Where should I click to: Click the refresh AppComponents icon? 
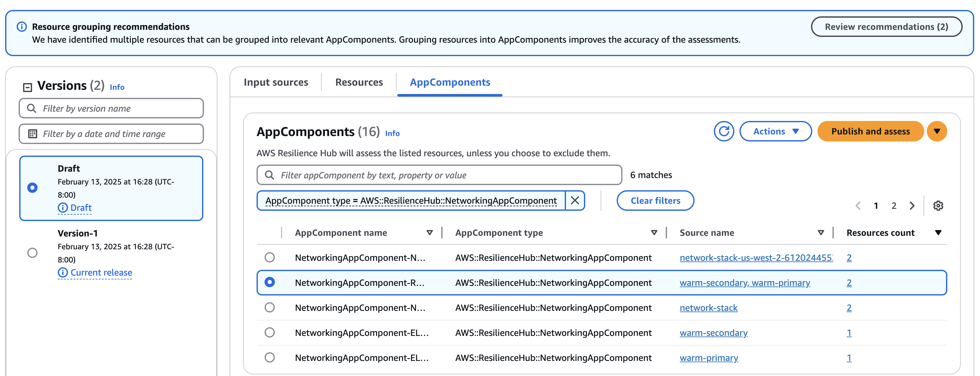(x=723, y=131)
